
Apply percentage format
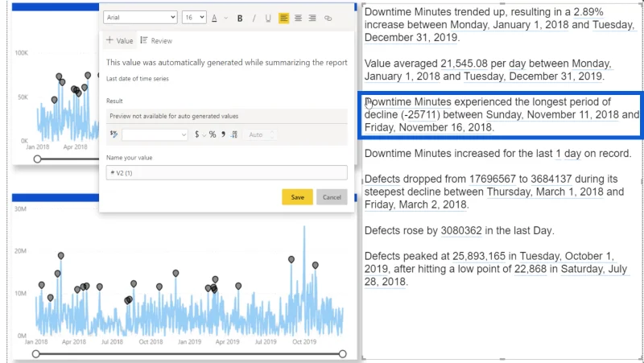[x=213, y=134]
